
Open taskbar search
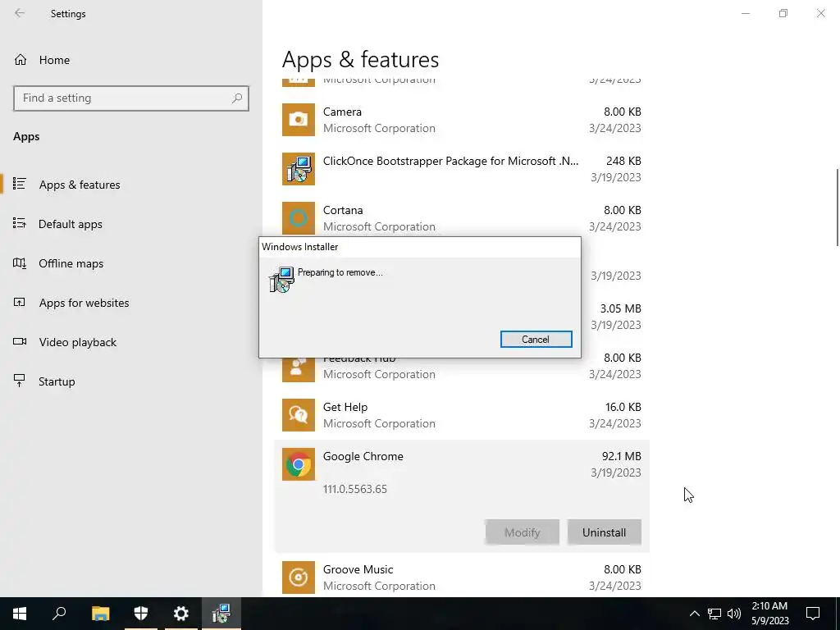click(60, 614)
